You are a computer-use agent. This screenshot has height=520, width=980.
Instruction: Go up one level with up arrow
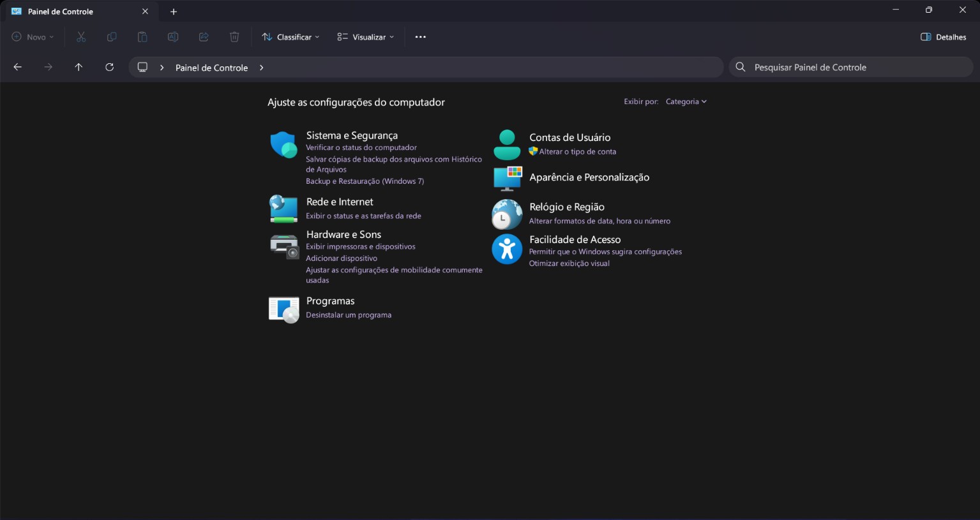coord(79,67)
